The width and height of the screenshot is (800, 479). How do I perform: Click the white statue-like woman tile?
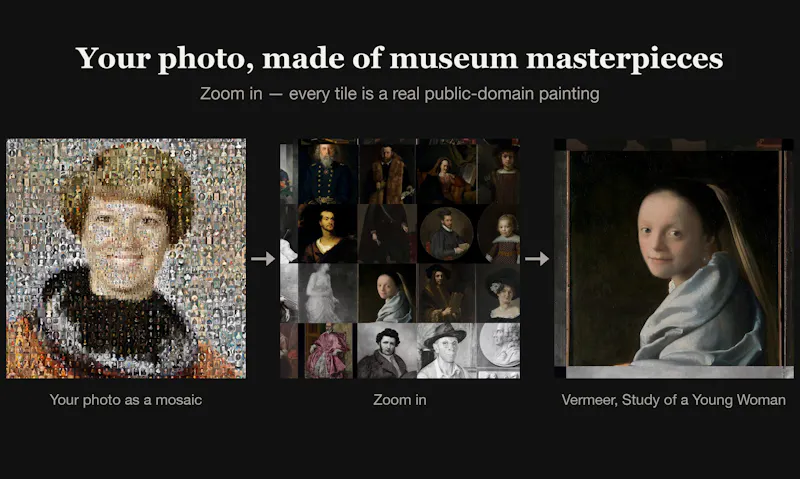pyautogui.click(x=328, y=293)
